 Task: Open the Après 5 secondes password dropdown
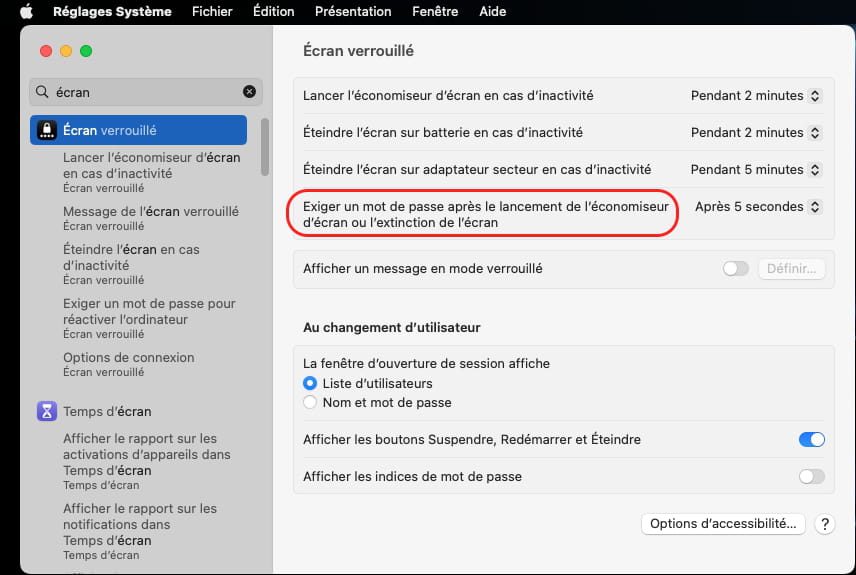tap(758, 207)
